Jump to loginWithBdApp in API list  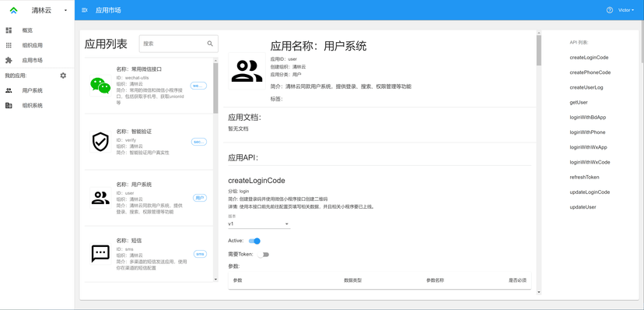point(588,117)
